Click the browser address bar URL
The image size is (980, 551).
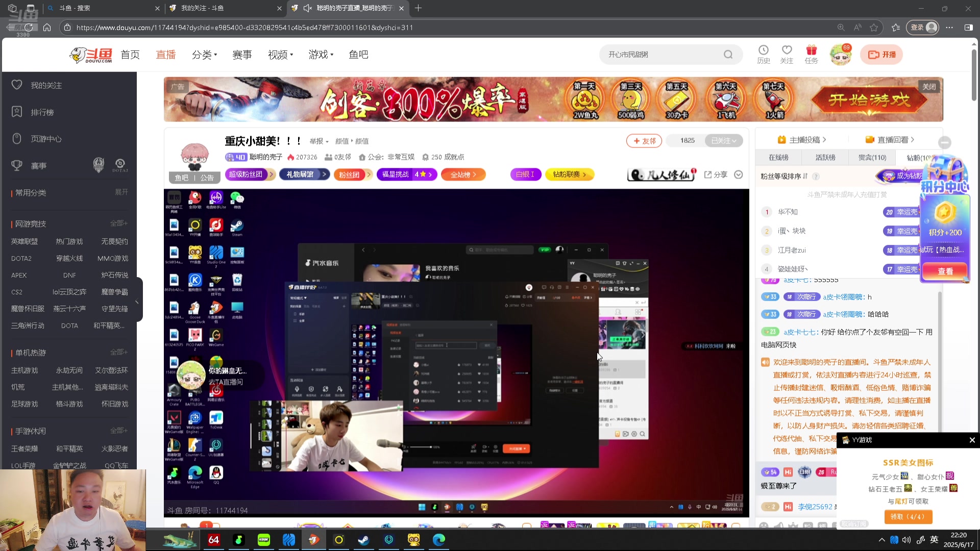245,28
